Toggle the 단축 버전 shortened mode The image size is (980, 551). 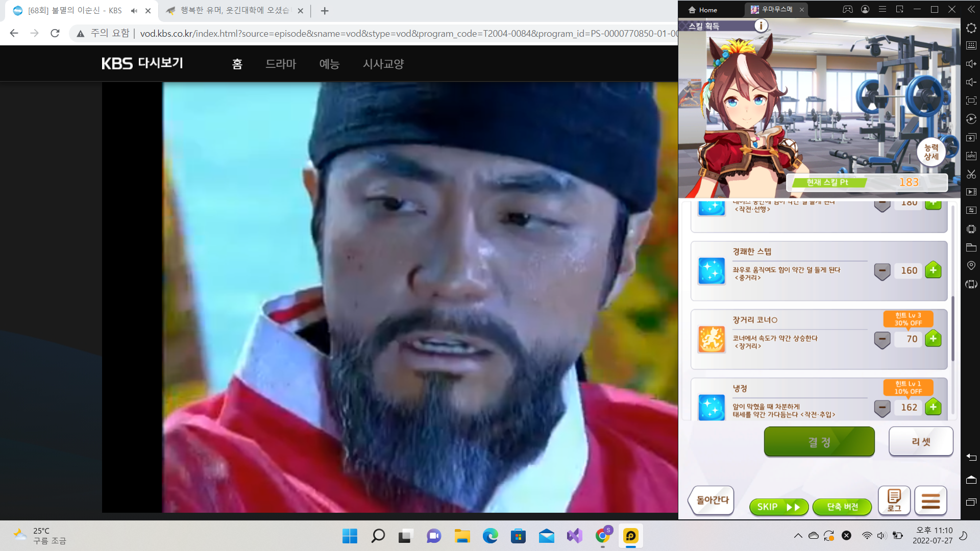tap(842, 507)
